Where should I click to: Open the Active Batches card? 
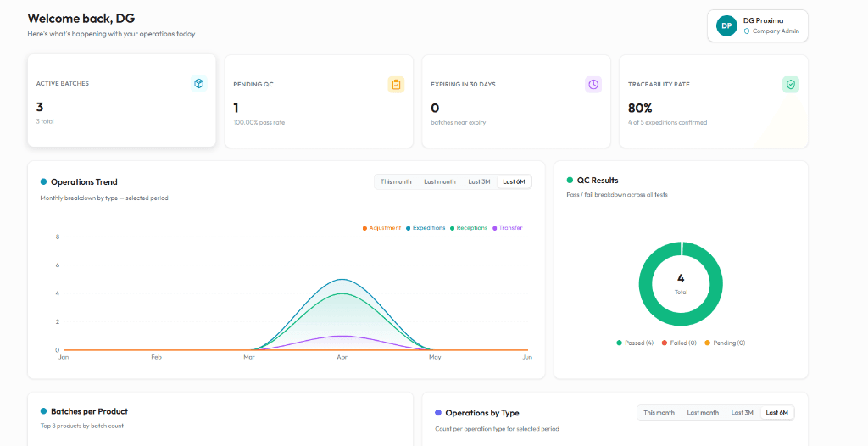point(122,100)
